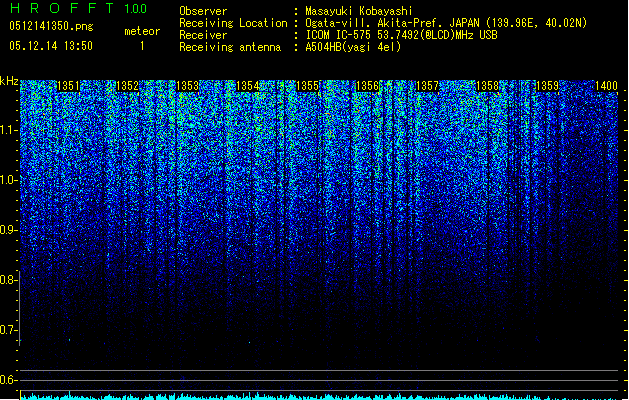
Task: Click the 1.0 frequency axis label
Action: point(9,180)
